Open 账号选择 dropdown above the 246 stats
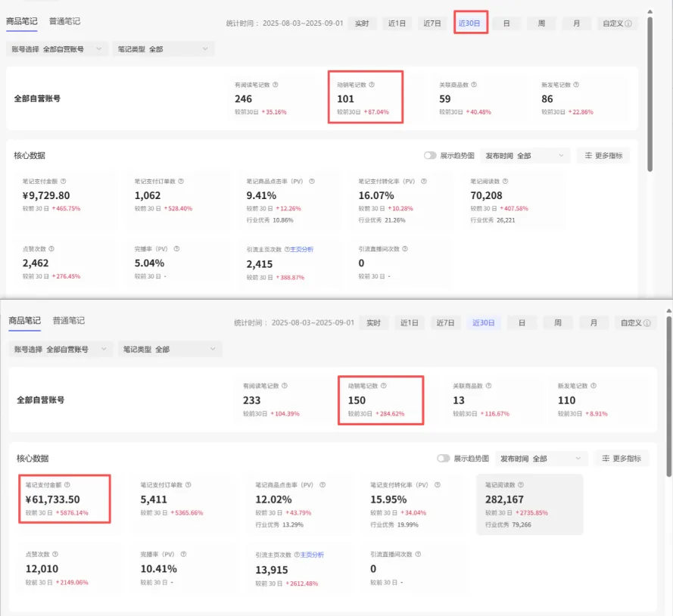673x616 pixels. click(58, 49)
